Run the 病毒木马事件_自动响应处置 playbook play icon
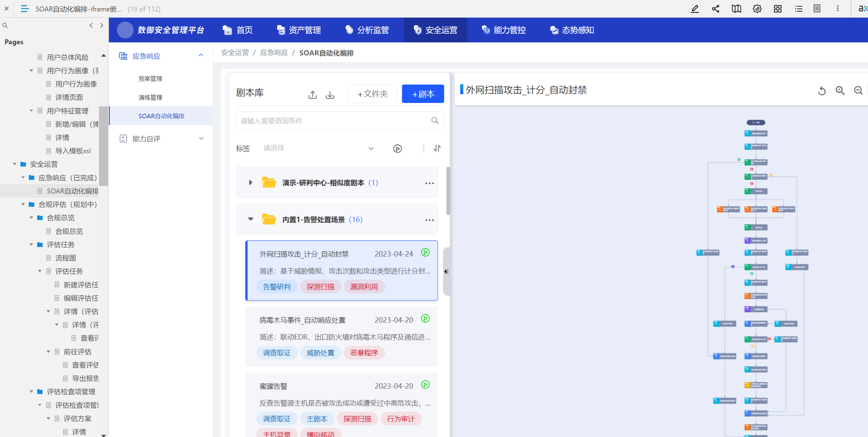The height and width of the screenshot is (437, 868). (425, 319)
